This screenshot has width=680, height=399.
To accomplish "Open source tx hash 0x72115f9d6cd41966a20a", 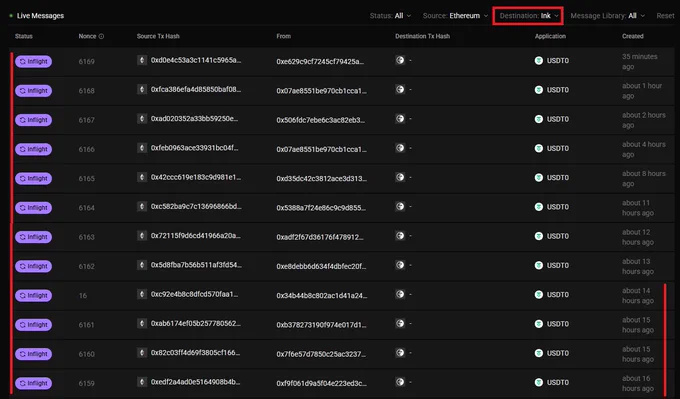I will (195, 235).
